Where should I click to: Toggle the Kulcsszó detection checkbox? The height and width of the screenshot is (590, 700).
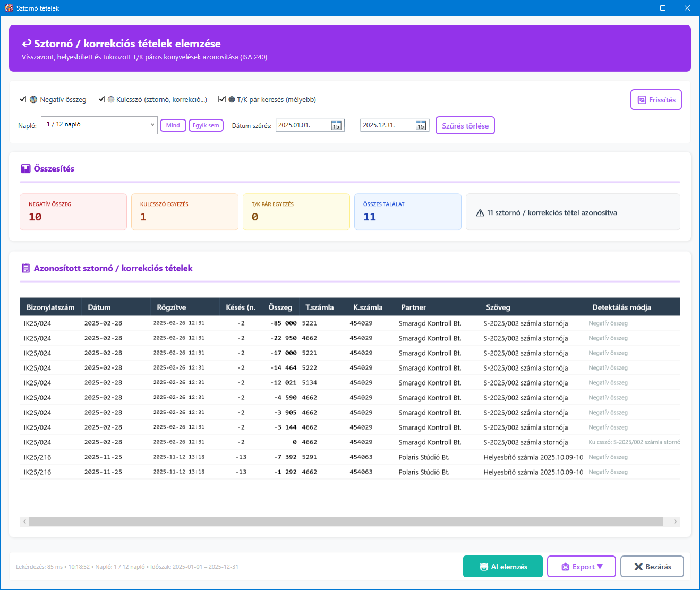(x=101, y=99)
